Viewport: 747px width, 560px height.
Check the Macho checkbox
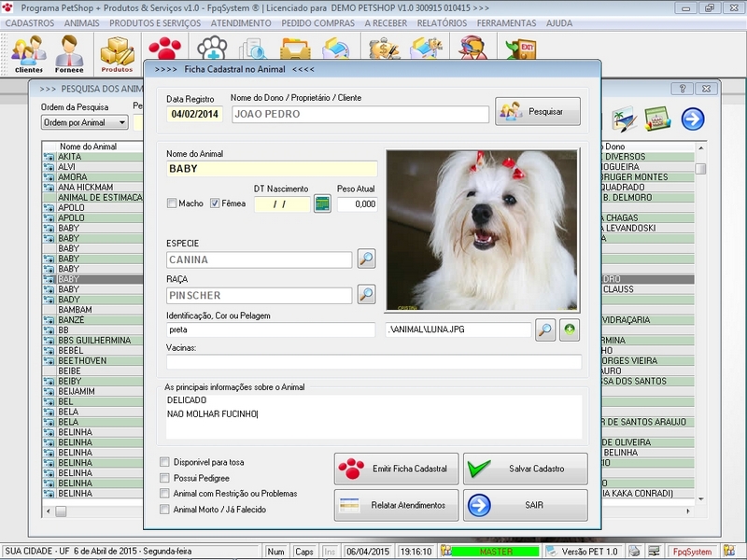coord(172,203)
